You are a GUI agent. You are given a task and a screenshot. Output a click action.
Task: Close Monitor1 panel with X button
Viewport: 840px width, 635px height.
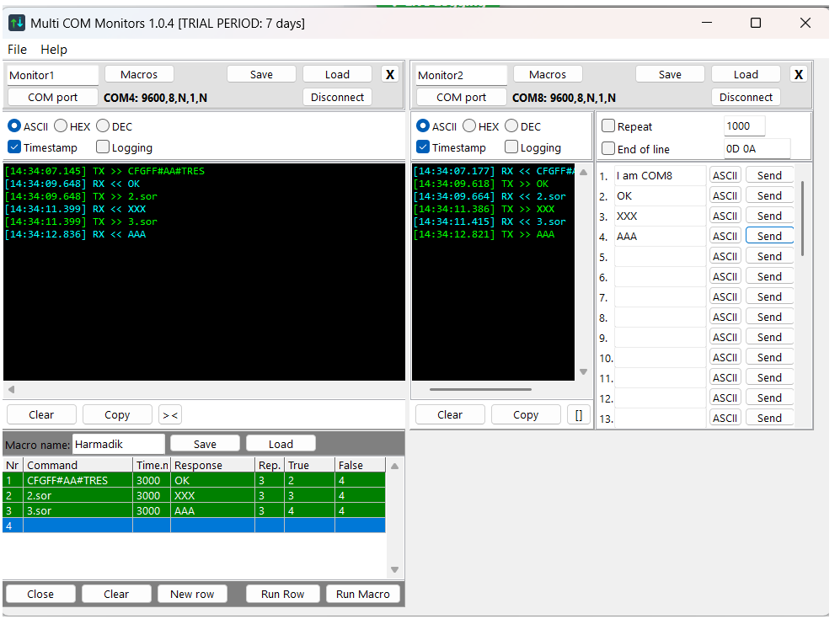click(389, 74)
